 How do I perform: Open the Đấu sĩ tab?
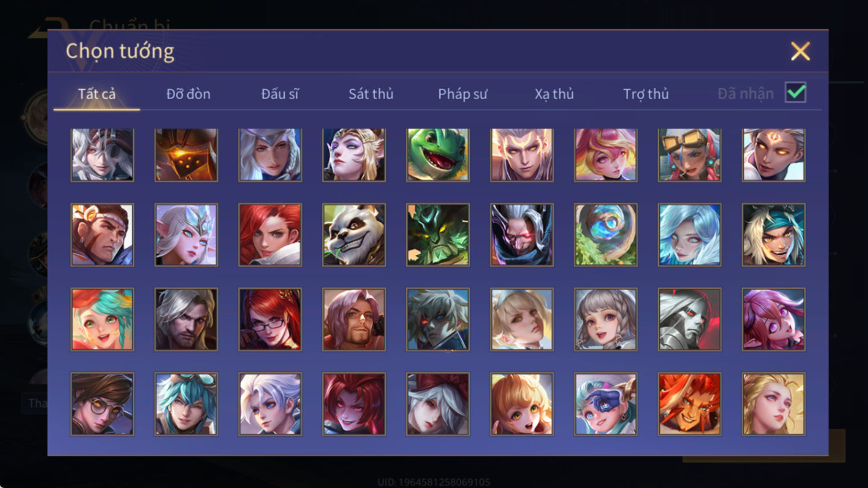coord(280,94)
